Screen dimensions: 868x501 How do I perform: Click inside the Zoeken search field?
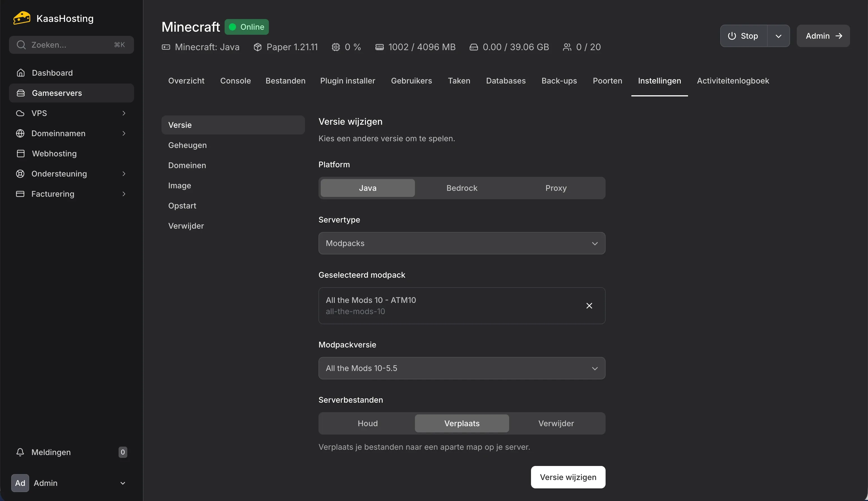69,45
